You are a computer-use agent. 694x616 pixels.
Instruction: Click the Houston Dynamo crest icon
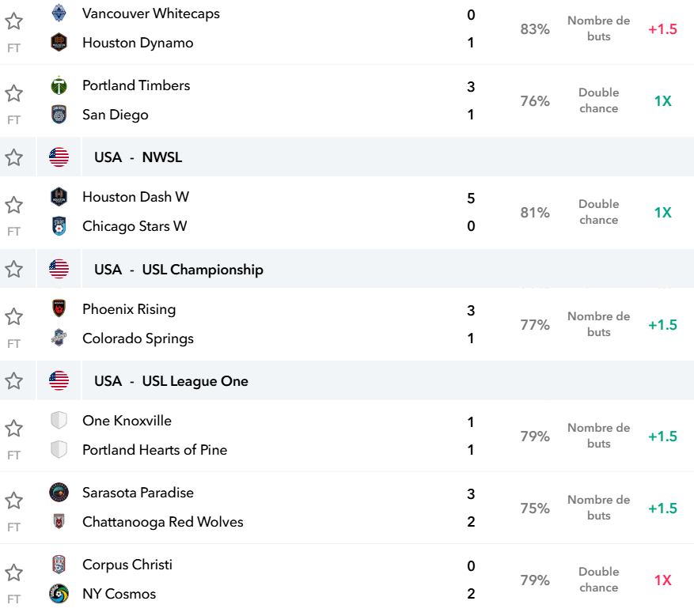(59, 43)
